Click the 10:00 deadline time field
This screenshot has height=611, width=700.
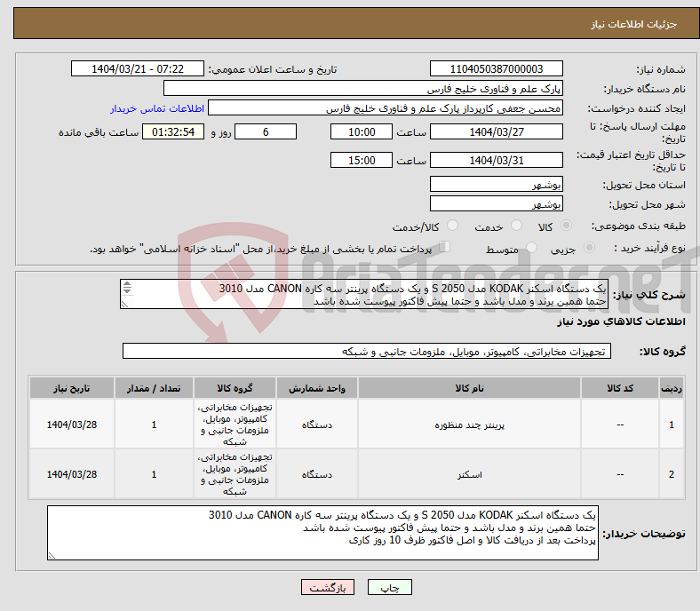362,131
